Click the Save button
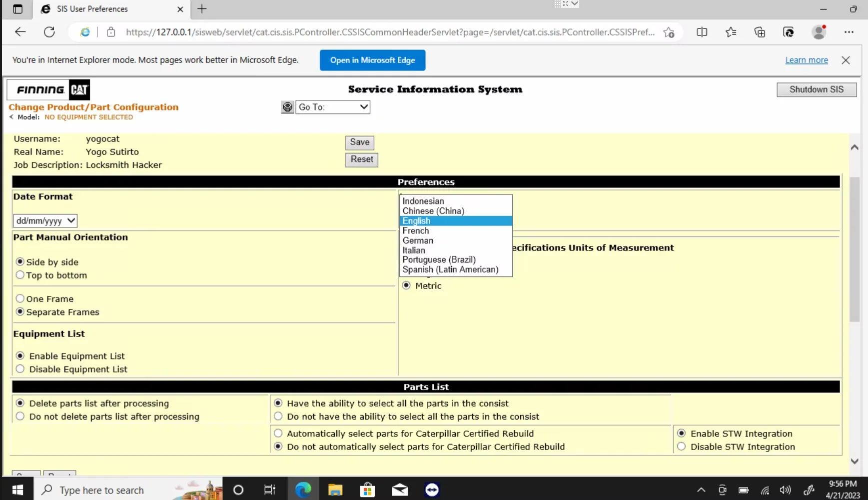868x500 pixels. coord(359,142)
